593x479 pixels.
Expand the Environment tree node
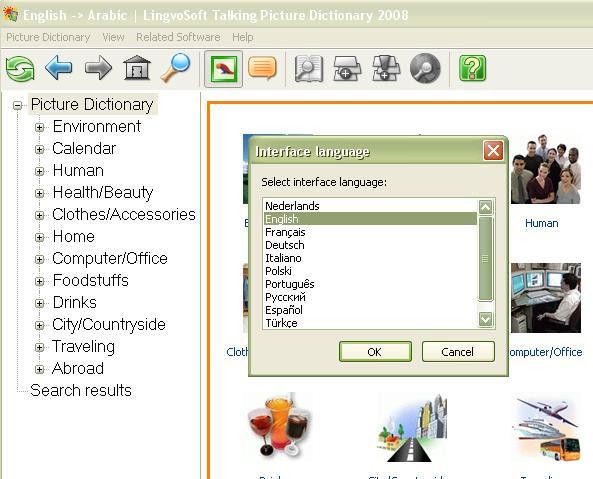click(x=39, y=127)
